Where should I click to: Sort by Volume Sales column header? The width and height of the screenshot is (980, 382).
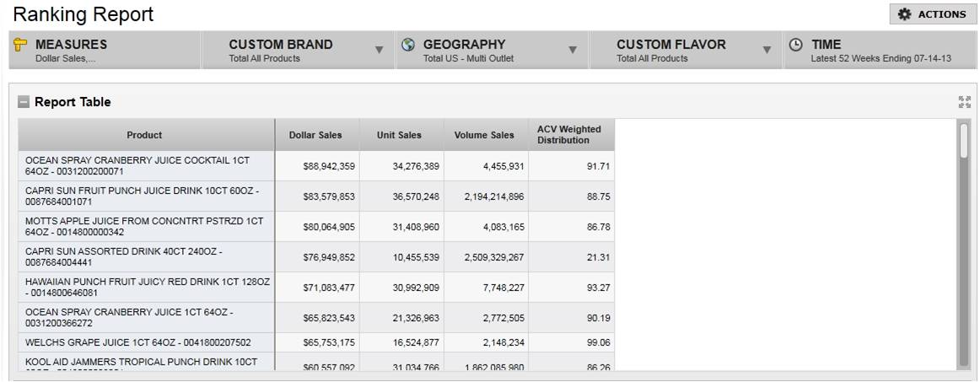(484, 135)
